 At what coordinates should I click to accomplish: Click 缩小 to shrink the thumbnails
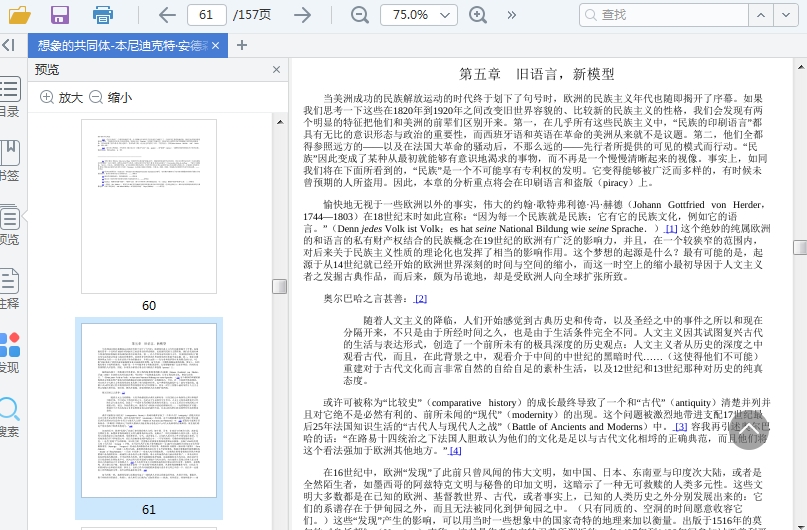111,97
